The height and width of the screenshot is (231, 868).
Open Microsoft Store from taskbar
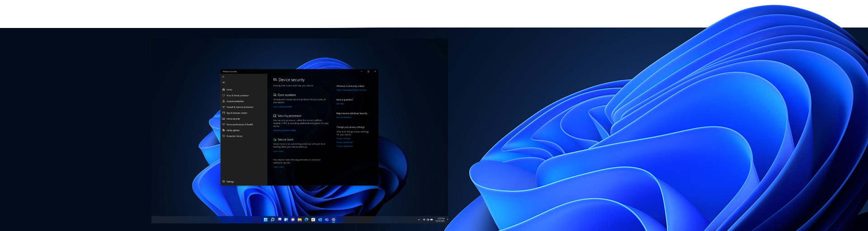[313, 220]
